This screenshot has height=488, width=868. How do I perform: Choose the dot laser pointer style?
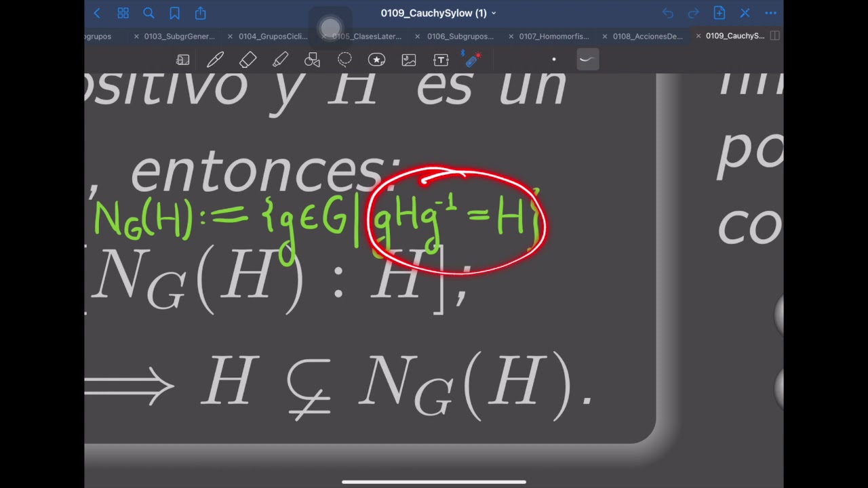tap(554, 60)
